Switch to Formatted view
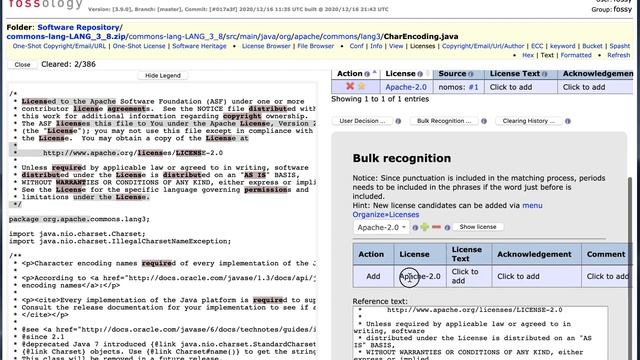The height and width of the screenshot is (360, 640). [576, 55]
